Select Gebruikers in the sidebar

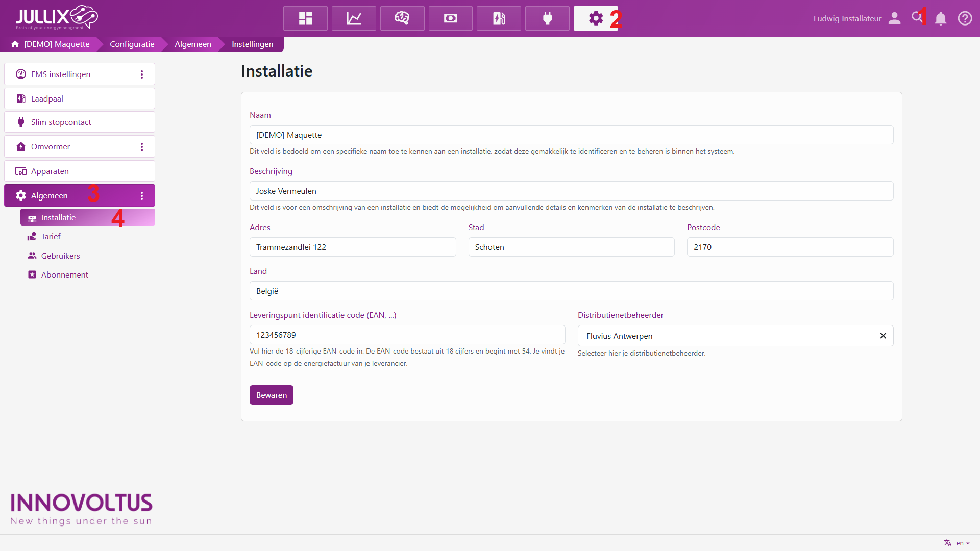click(x=60, y=256)
